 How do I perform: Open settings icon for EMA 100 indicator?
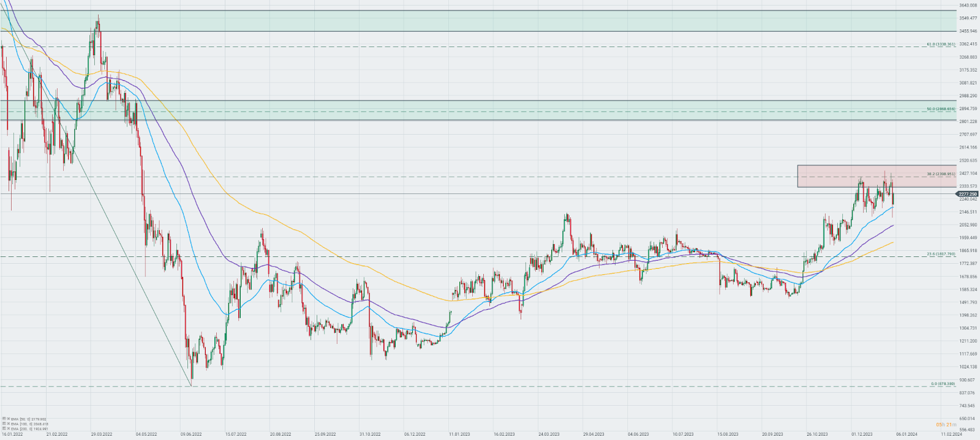coord(4,423)
